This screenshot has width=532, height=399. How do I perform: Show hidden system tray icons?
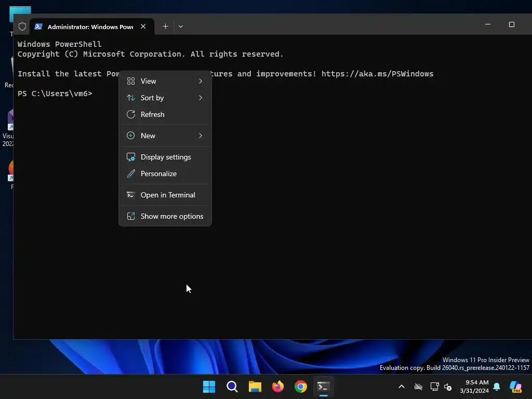tap(402, 387)
